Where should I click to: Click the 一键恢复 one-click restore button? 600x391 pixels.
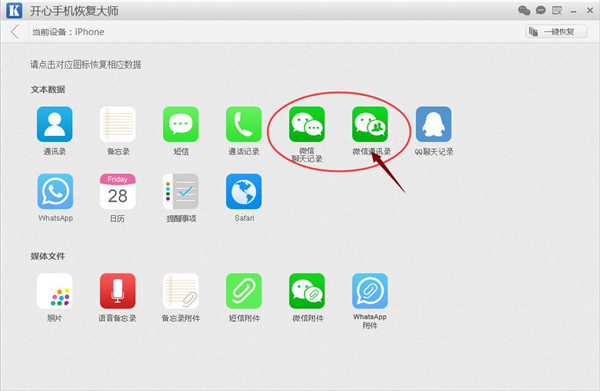(556, 31)
